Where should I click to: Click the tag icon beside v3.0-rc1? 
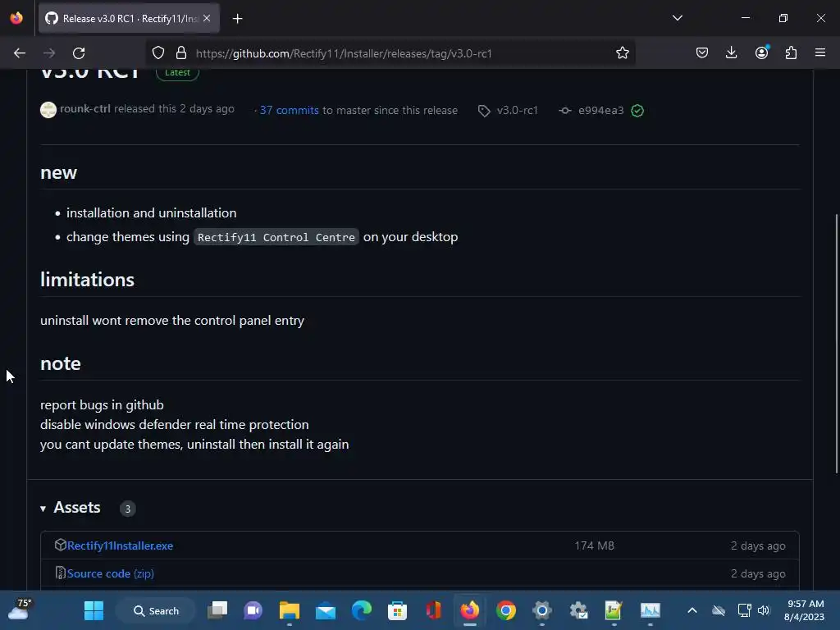484,111
